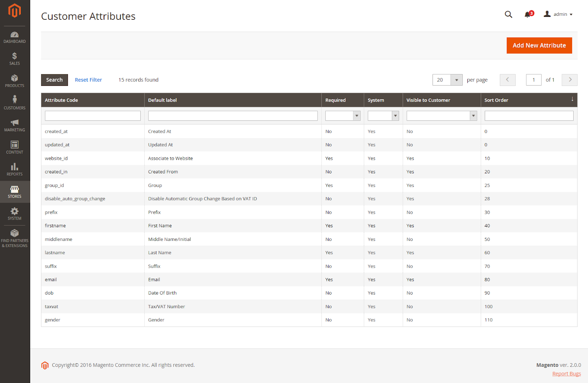
Task: Open the taxvat attribute row
Action: [x=309, y=307]
